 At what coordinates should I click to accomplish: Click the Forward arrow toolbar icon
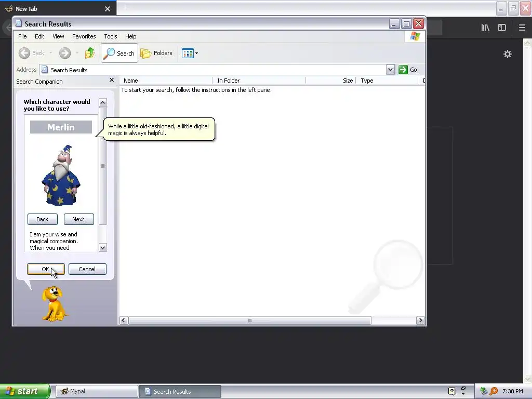[x=65, y=53]
